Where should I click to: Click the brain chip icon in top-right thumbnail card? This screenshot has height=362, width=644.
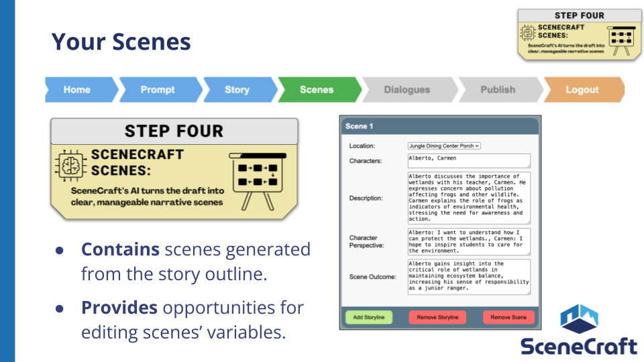point(528,33)
